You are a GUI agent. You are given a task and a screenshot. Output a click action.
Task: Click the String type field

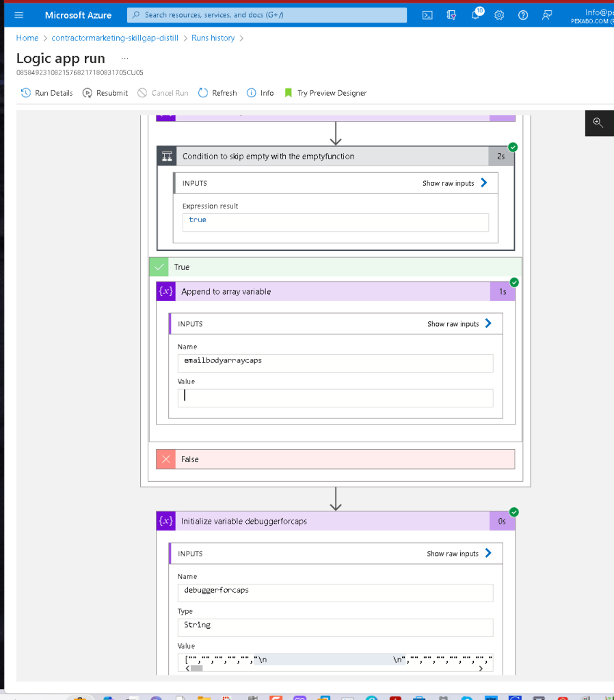click(335, 628)
